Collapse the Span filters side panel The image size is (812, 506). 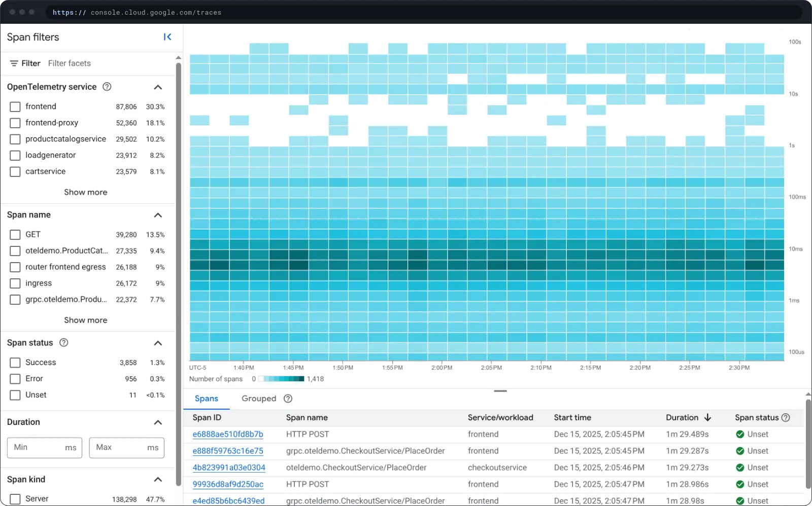click(167, 37)
